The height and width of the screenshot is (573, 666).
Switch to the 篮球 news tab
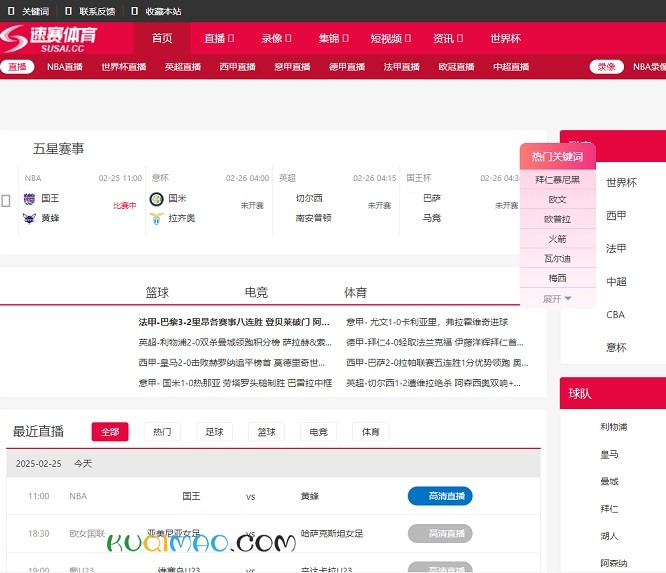(157, 292)
